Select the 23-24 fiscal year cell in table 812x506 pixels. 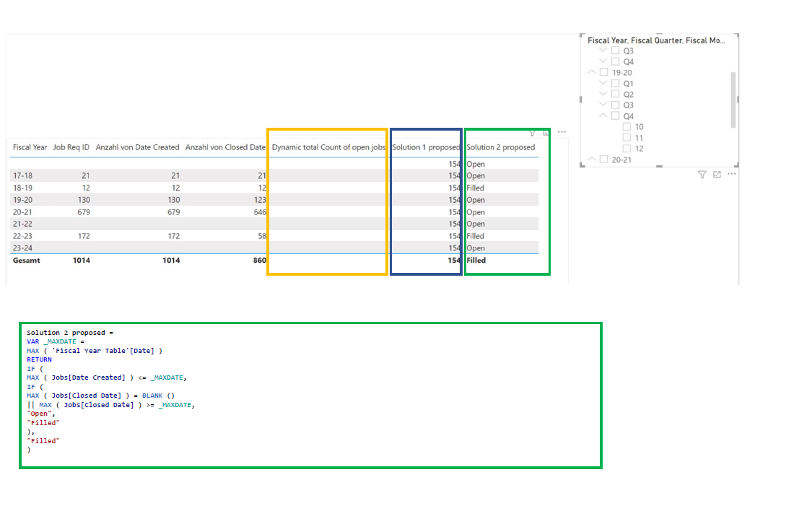[22, 248]
